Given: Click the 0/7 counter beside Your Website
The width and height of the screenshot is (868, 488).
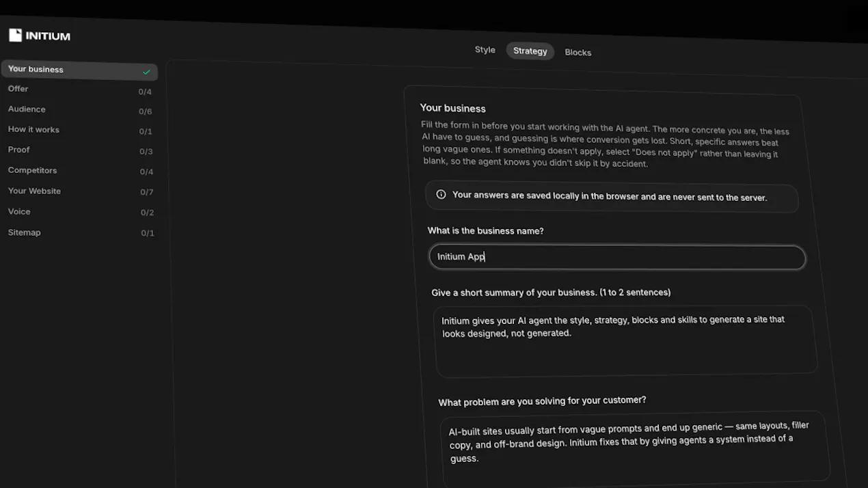Looking at the screenshot, I should tap(146, 192).
